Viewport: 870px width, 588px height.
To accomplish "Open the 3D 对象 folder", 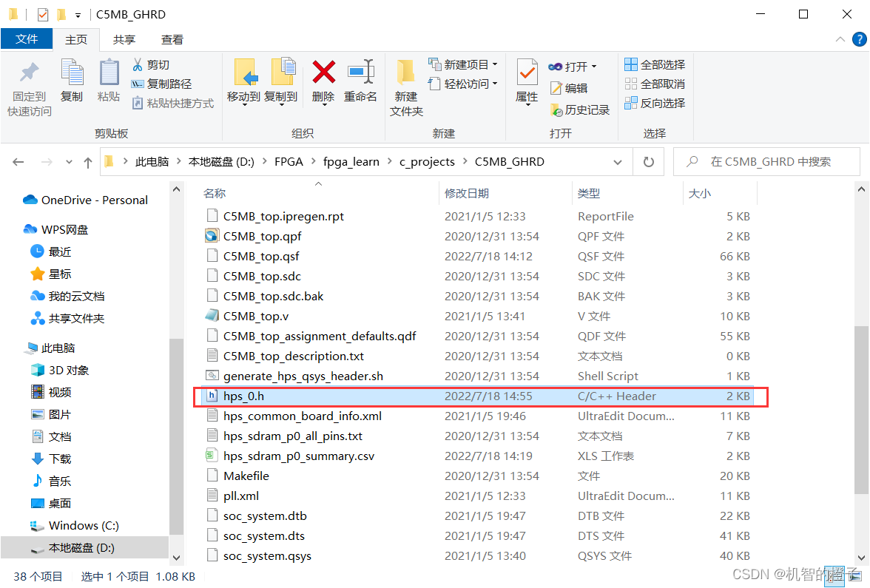I will point(60,370).
